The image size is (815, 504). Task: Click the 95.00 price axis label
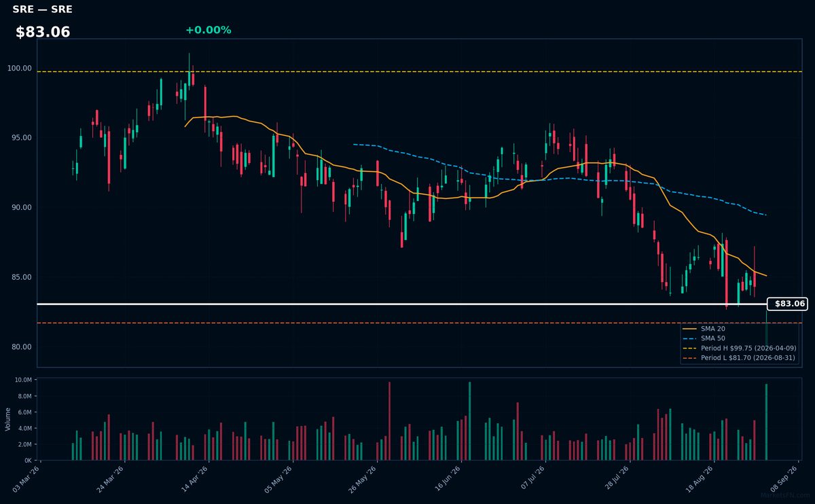tap(22, 138)
